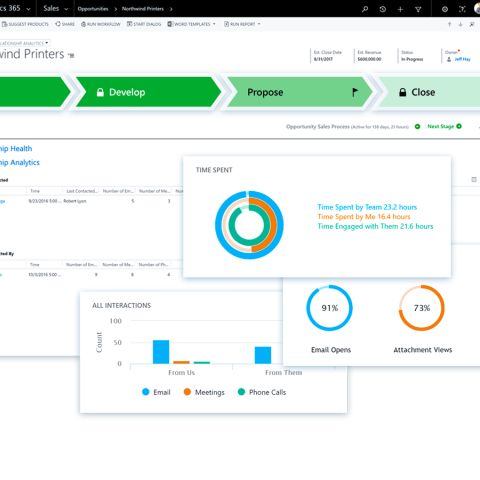Viewport: 480px width, 480px height.
Task: Open owner Jeff Hay link
Action: [462, 59]
